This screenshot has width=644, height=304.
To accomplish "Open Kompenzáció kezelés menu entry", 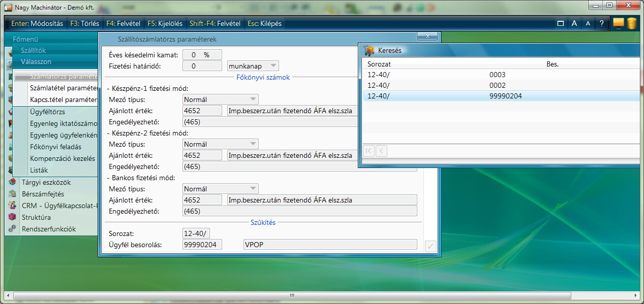I will coord(63,158).
